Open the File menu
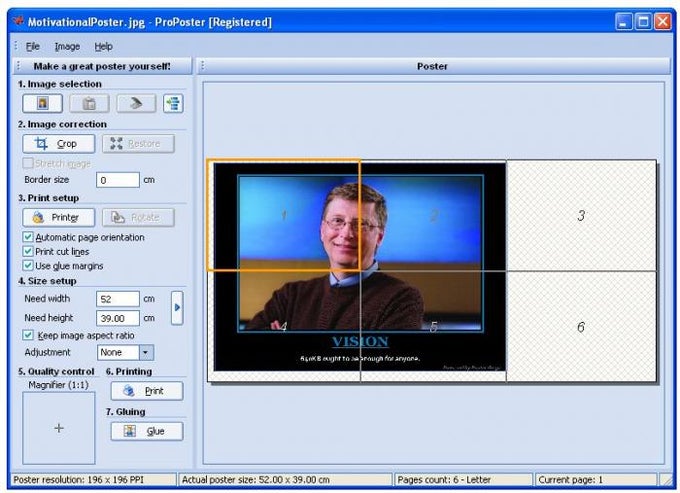Image resolution: width=680 pixels, height=493 pixels. 33,46
